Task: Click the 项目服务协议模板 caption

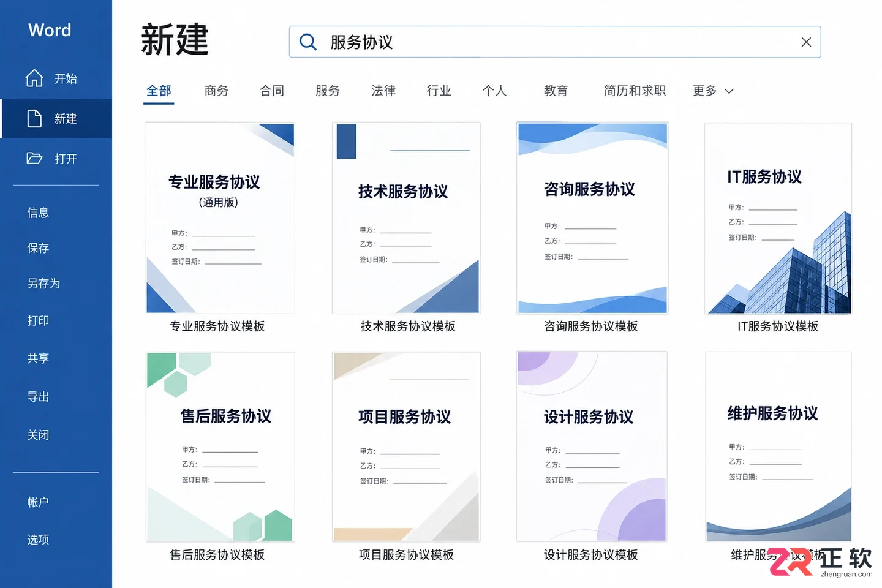Action: click(x=406, y=555)
